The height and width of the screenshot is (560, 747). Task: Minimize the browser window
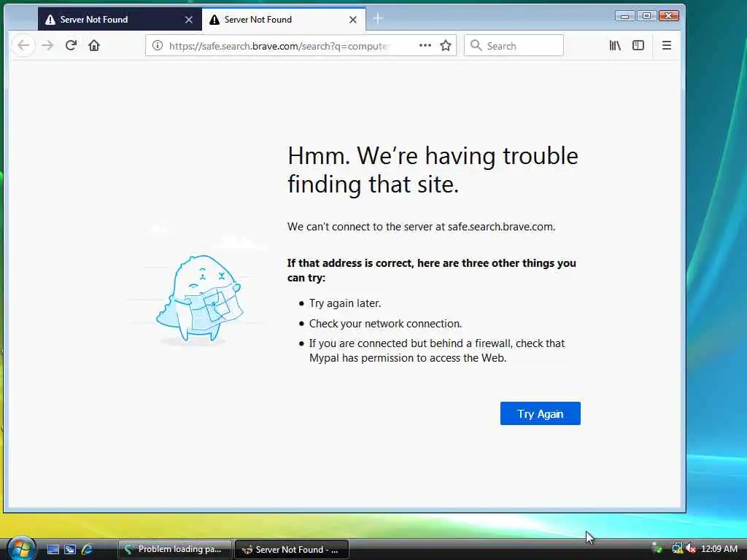pyautogui.click(x=624, y=16)
